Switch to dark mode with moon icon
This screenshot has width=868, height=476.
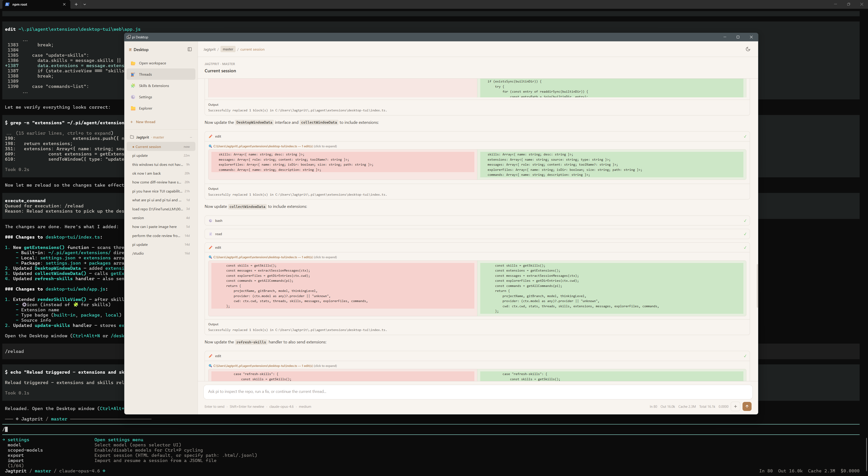pos(748,49)
